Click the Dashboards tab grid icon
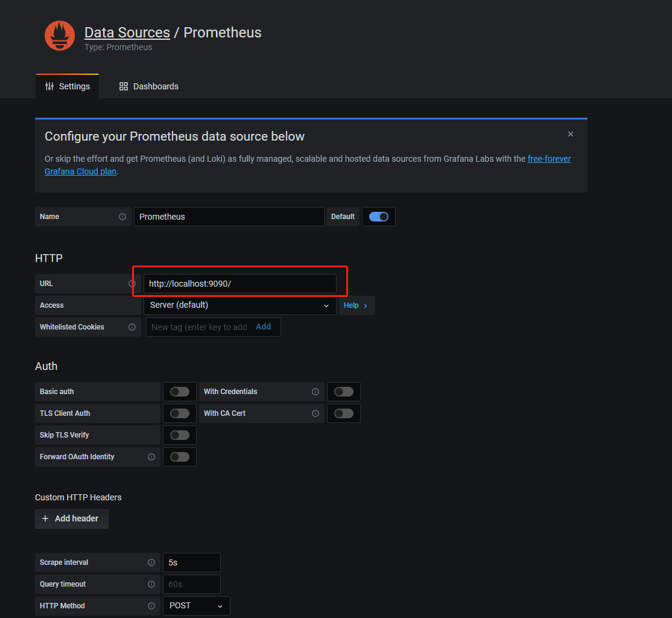The height and width of the screenshot is (618, 672). coord(124,87)
